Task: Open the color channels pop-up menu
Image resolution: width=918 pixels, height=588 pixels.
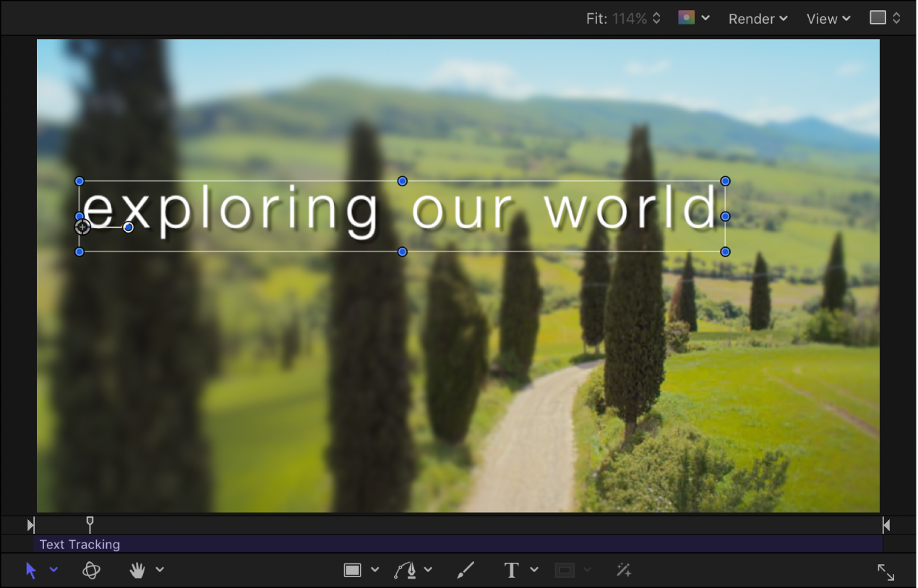Action: coord(694,18)
